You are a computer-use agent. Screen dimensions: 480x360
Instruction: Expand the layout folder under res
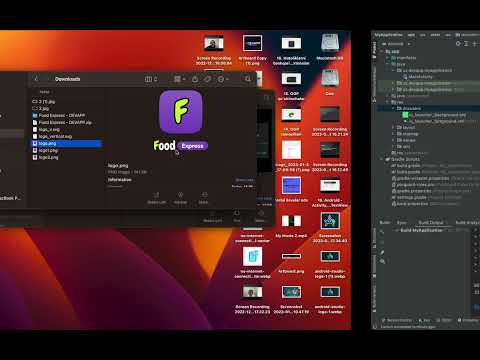coord(393,127)
